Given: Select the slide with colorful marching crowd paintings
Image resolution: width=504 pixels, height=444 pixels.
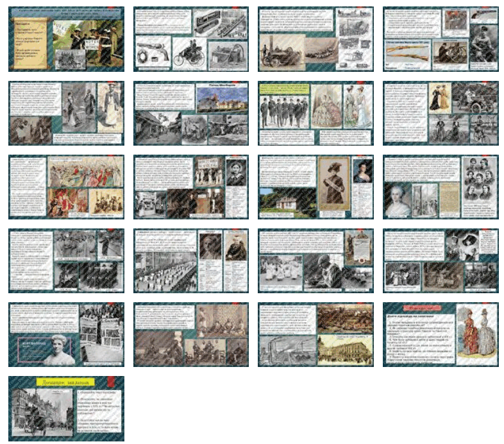Looking at the screenshot, I should [x=66, y=187].
